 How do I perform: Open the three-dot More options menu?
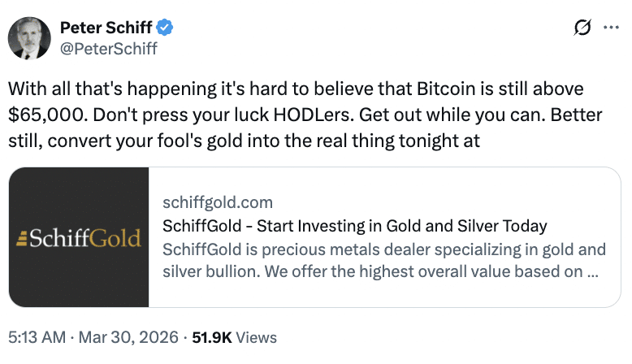tap(611, 28)
